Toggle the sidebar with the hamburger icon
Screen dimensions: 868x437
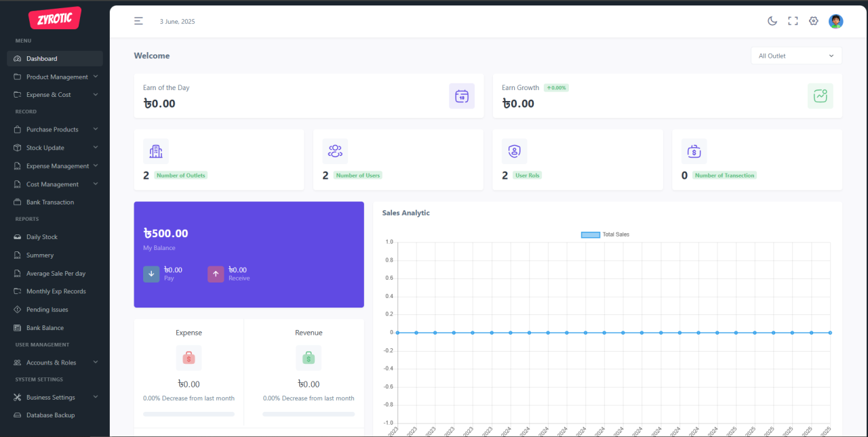point(138,21)
